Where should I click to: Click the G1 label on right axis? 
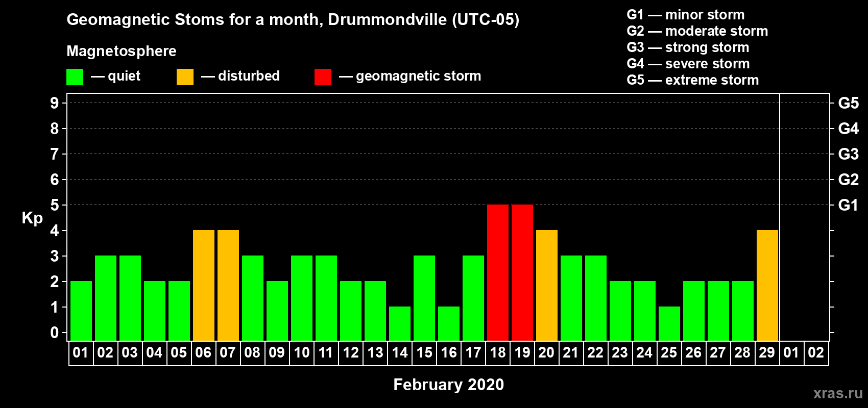[848, 205]
